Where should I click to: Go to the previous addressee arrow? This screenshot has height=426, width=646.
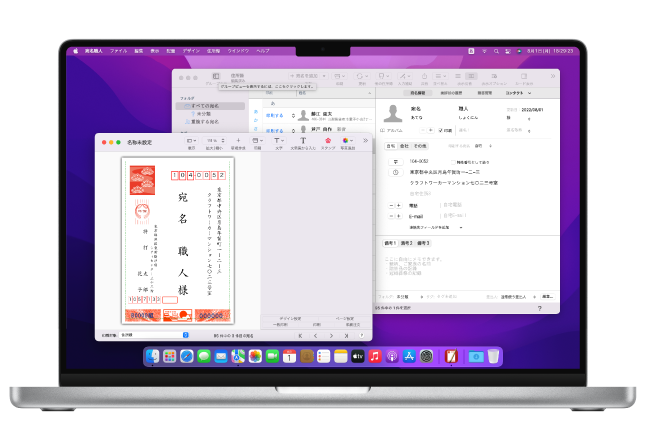(317, 335)
